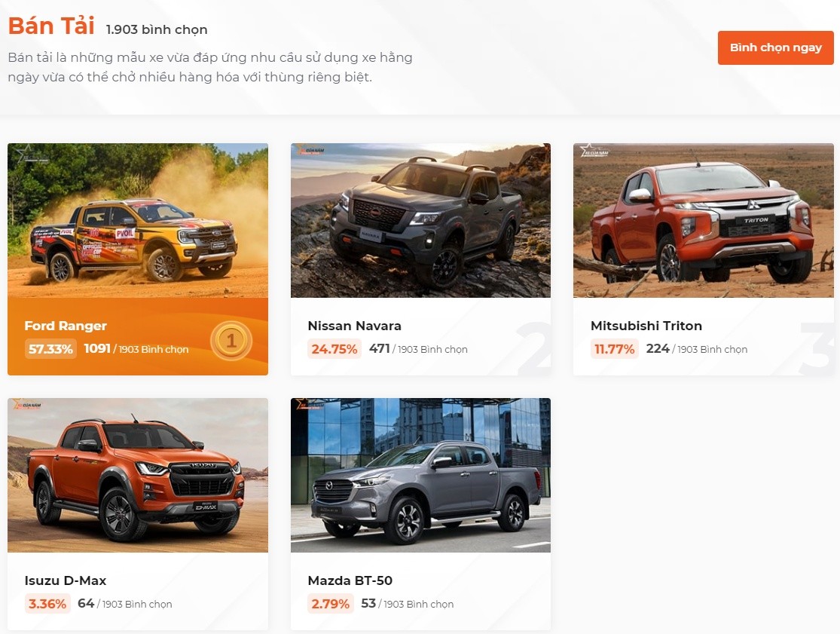The width and height of the screenshot is (840, 634).
Task: Click the 24.75% vote percentage badge
Action: click(334, 349)
